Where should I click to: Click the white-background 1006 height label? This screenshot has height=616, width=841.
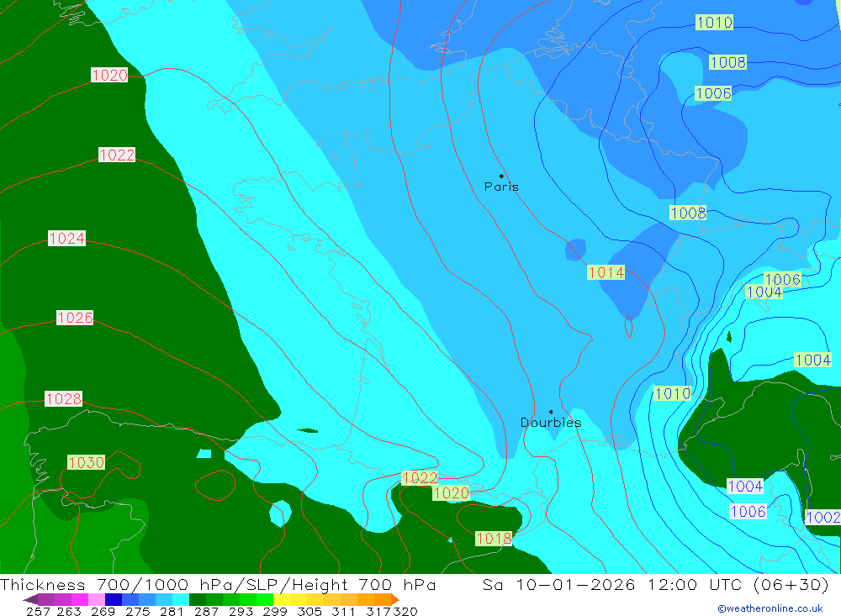[x=748, y=512]
